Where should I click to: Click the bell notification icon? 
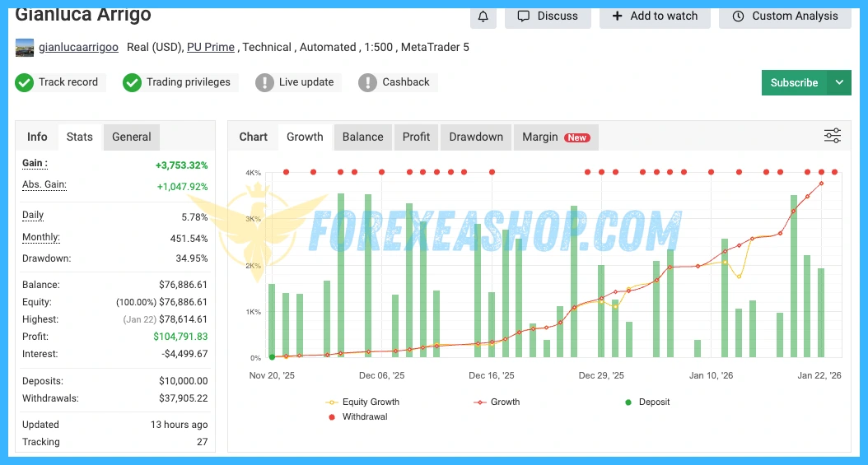tap(483, 16)
